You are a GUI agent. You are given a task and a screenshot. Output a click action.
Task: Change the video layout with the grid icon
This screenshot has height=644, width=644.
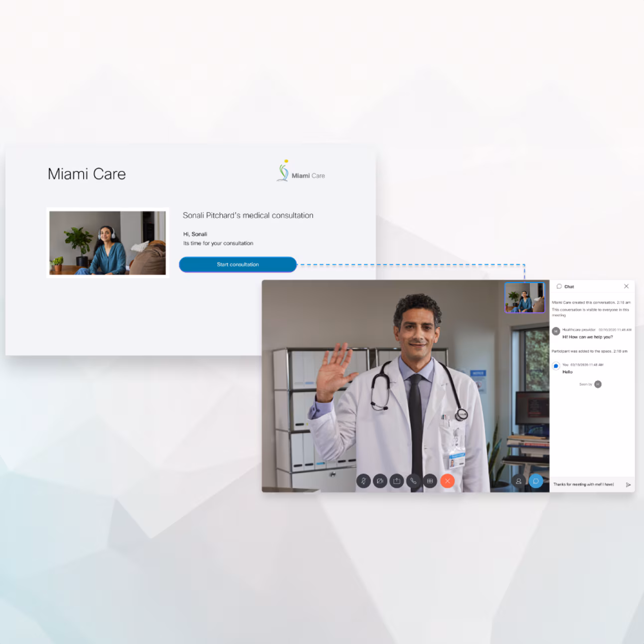[430, 481]
